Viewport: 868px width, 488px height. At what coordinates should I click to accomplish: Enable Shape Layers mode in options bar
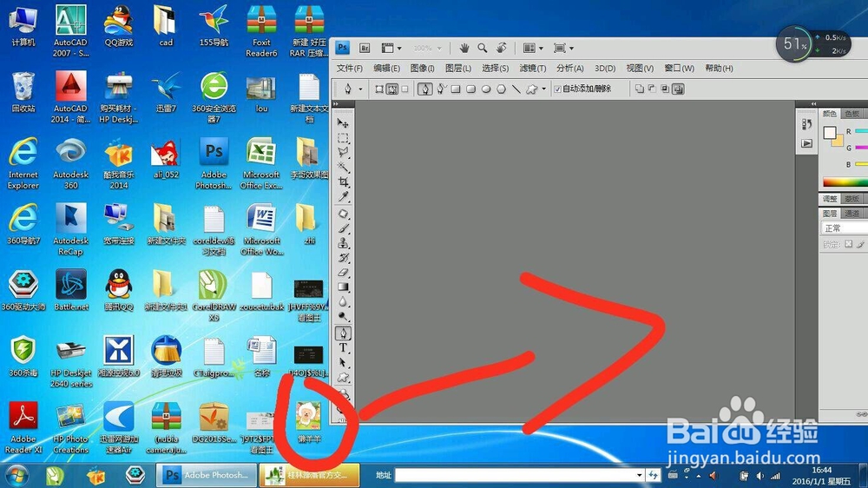[379, 89]
